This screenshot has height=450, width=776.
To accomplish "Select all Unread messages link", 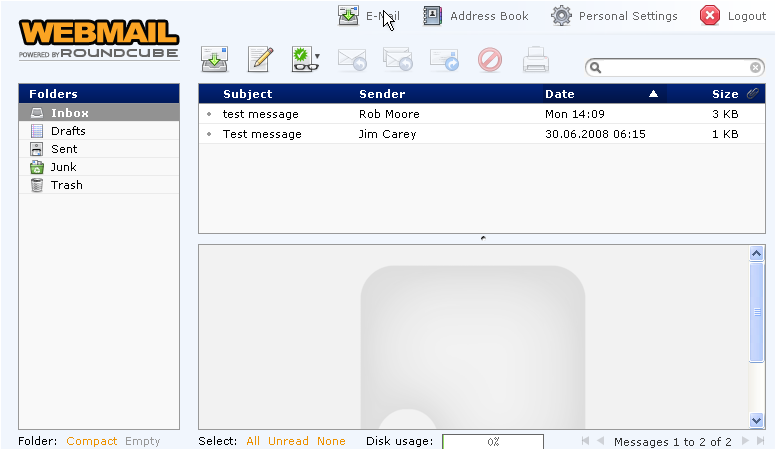I will [x=288, y=441].
